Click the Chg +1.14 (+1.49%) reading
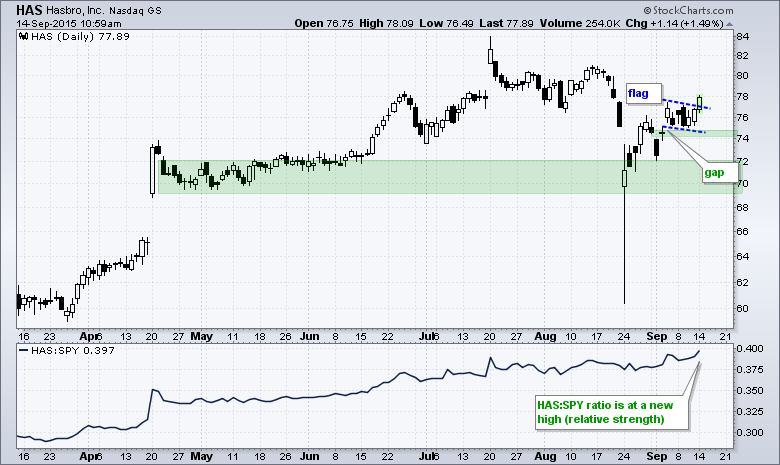780x465 pixels. pos(675,23)
